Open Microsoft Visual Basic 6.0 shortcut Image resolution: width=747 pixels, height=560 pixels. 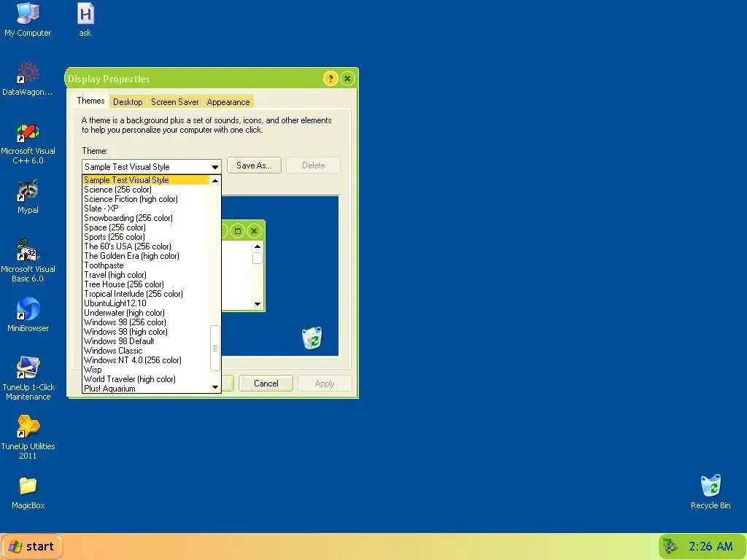point(28,260)
